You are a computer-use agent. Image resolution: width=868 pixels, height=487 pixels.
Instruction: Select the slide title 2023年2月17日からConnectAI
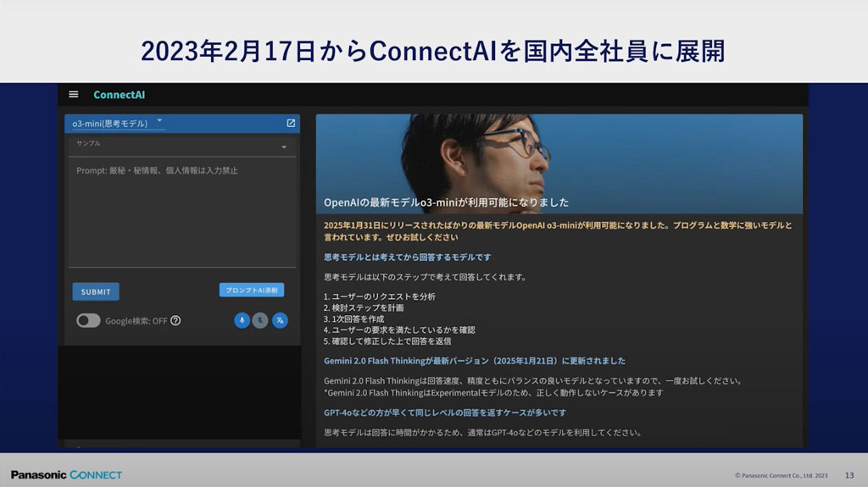(433, 51)
